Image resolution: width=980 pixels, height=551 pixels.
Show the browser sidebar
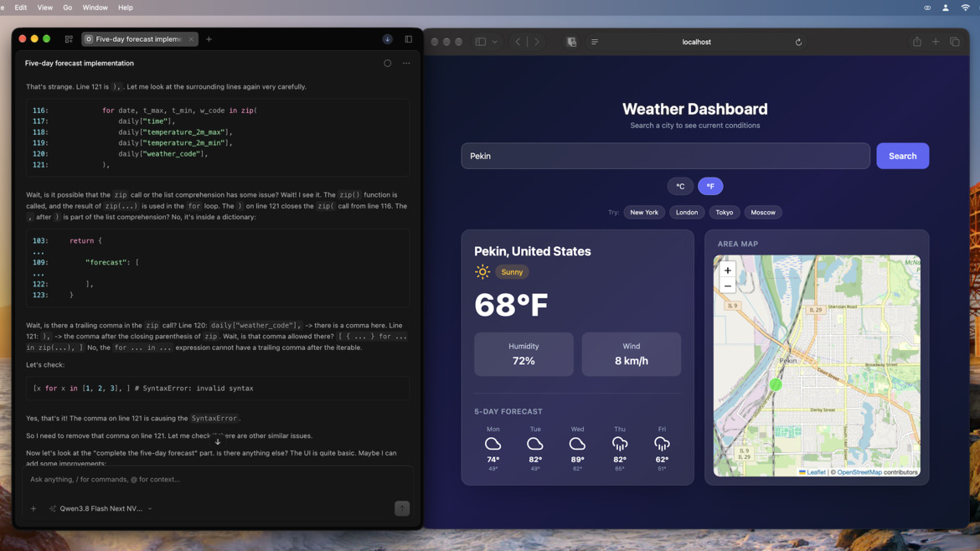(x=480, y=42)
